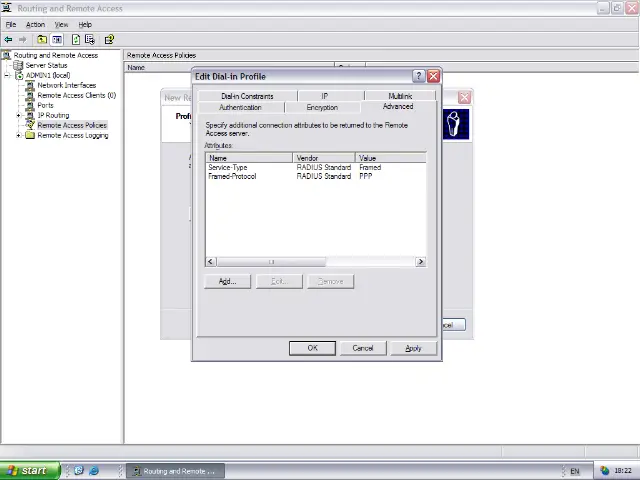Select Server Status in the tree
This screenshot has height=480, width=640.
(x=46, y=65)
